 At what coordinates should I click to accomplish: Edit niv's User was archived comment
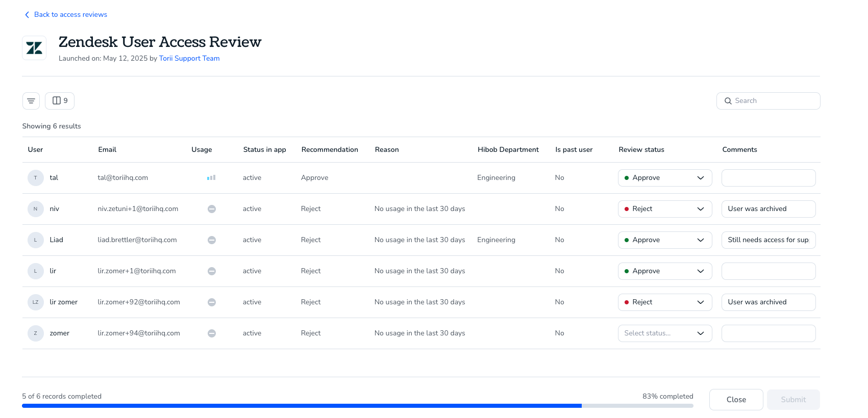coord(768,209)
